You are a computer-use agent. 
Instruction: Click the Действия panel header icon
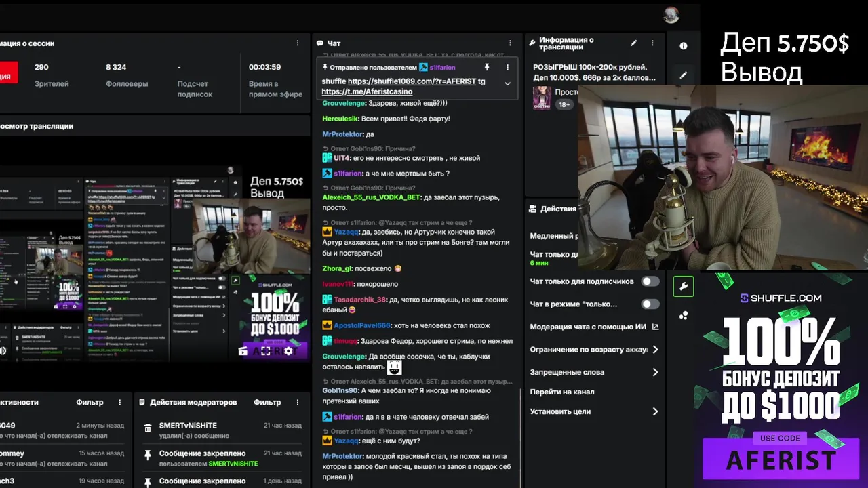533,209
